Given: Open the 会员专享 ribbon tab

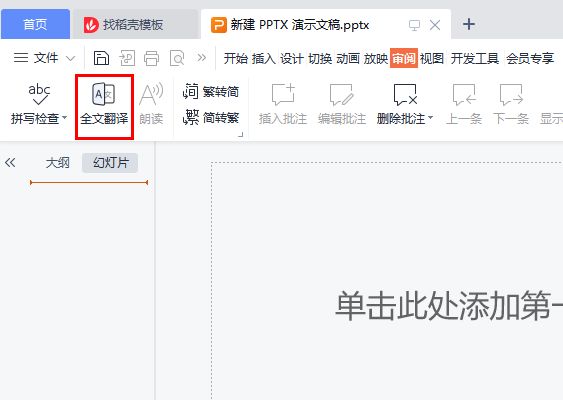Looking at the screenshot, I should (530, 58).
